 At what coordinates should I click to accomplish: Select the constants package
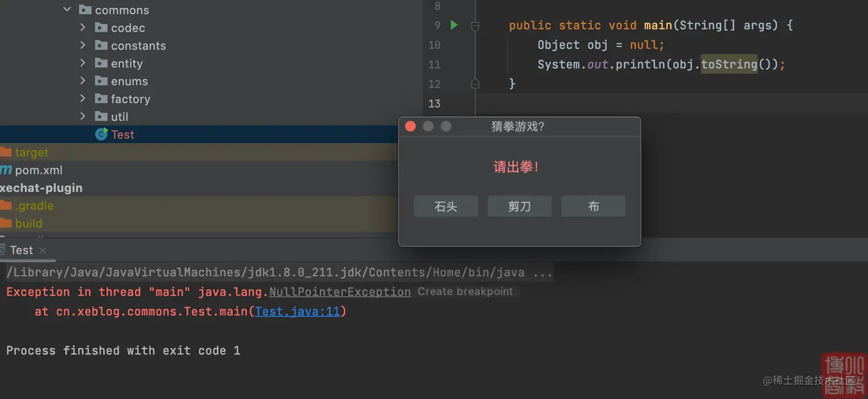click(138, 45)
